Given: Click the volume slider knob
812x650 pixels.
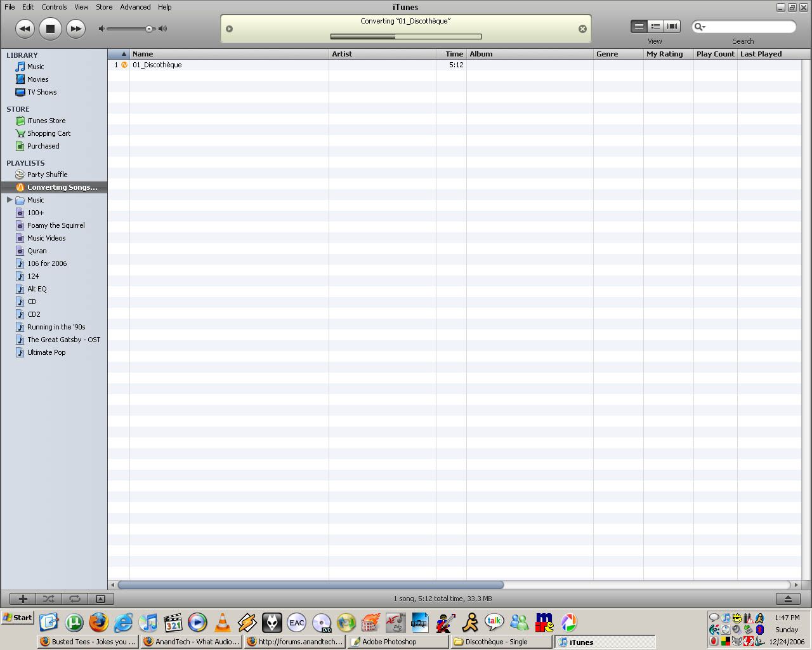Looking at the screenshot, I should 149,29.
